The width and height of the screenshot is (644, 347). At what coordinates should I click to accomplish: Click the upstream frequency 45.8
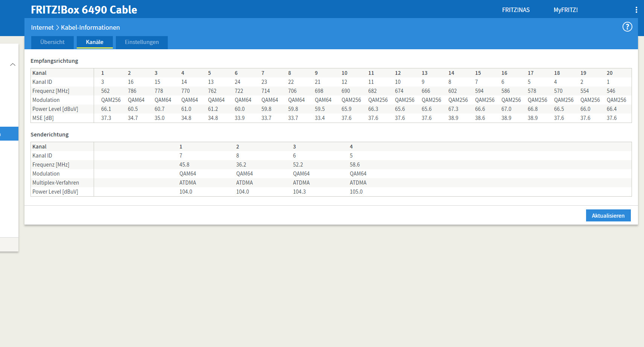pyautogui.click(x=184, y=165)
